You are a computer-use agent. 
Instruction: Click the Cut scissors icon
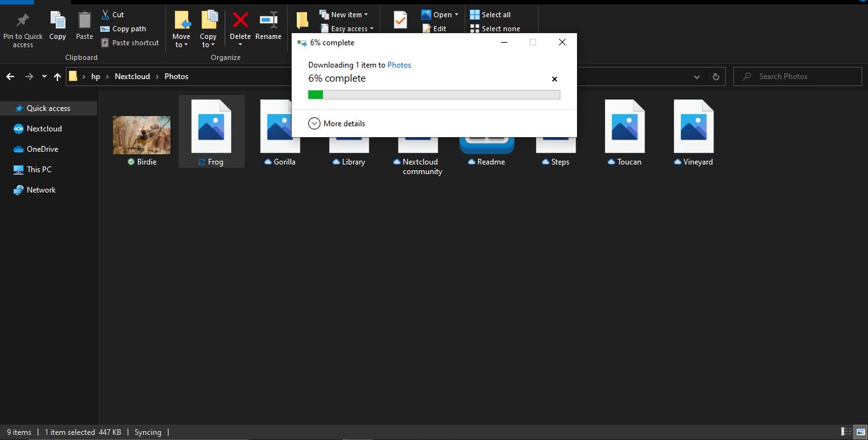click(105, 15)
